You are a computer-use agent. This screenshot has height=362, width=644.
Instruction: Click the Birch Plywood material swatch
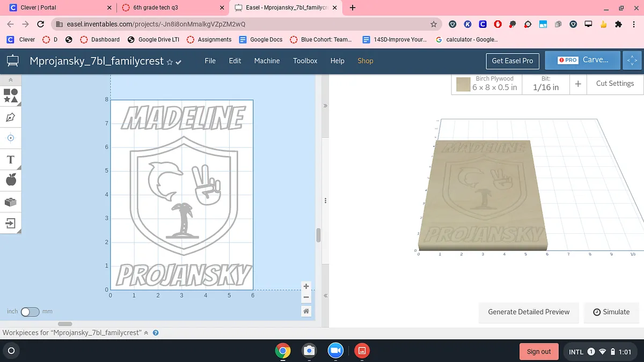point(463,84)
